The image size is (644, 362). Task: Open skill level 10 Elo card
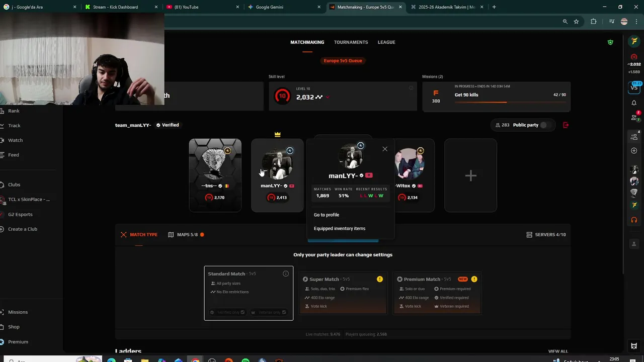point(343,97)
